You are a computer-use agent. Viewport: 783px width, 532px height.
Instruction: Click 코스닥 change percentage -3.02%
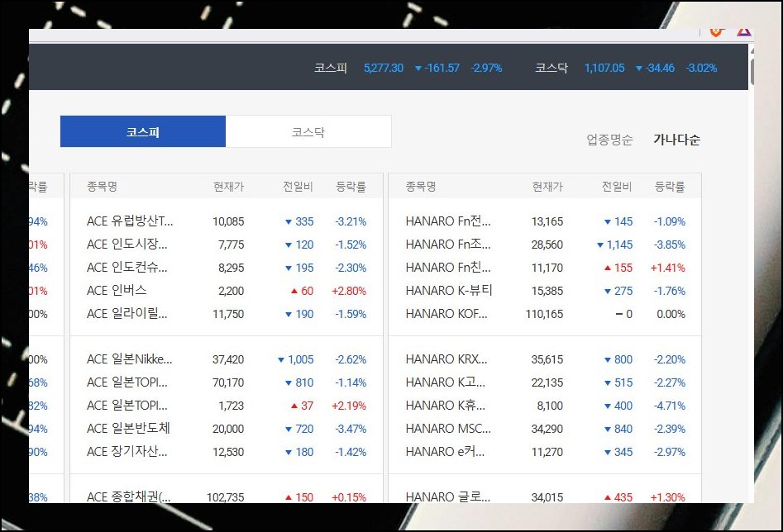701,68
